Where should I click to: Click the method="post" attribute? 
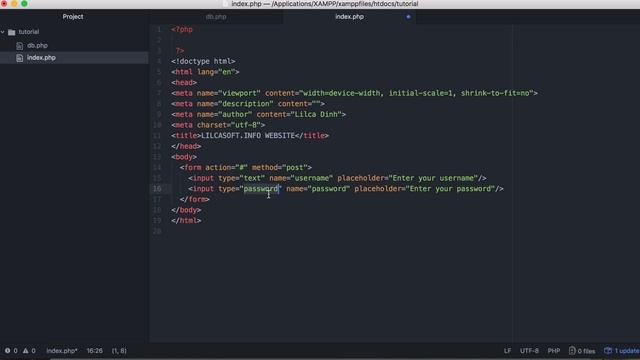[x=280, y=167]
